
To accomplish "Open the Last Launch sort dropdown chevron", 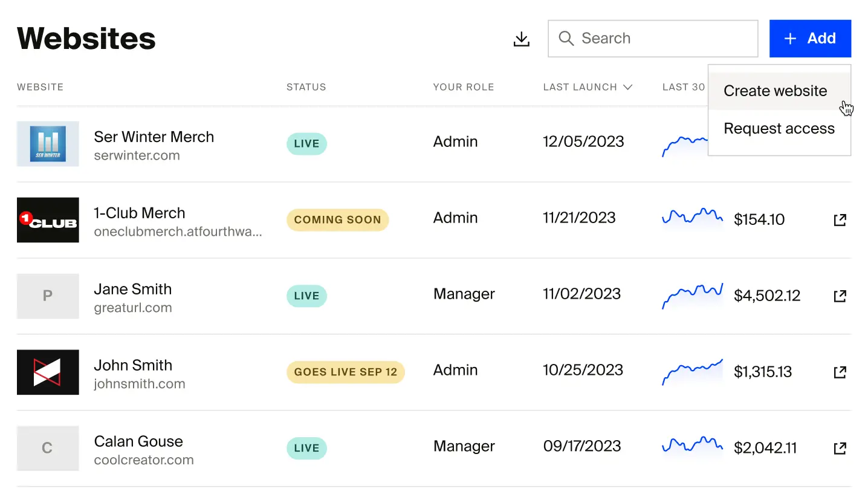I will [627, 86].
